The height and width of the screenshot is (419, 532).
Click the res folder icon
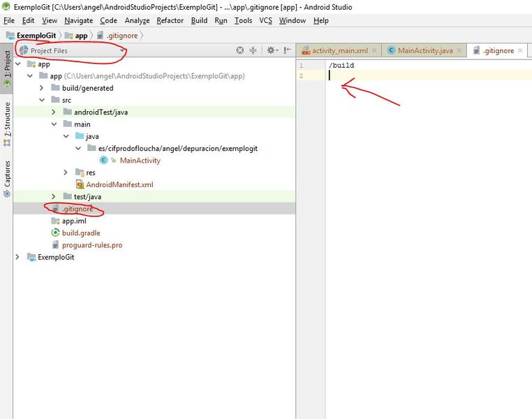[80, 172]
